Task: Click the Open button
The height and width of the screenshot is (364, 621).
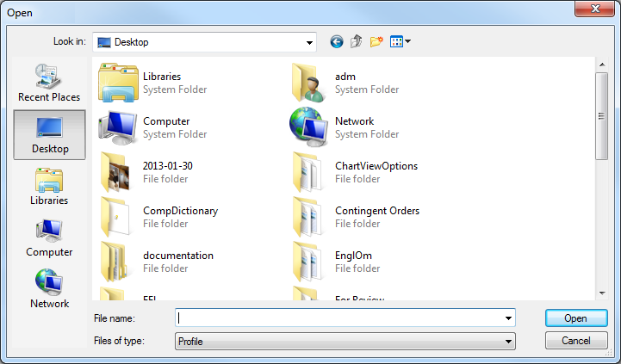Action: coord(575,318)
